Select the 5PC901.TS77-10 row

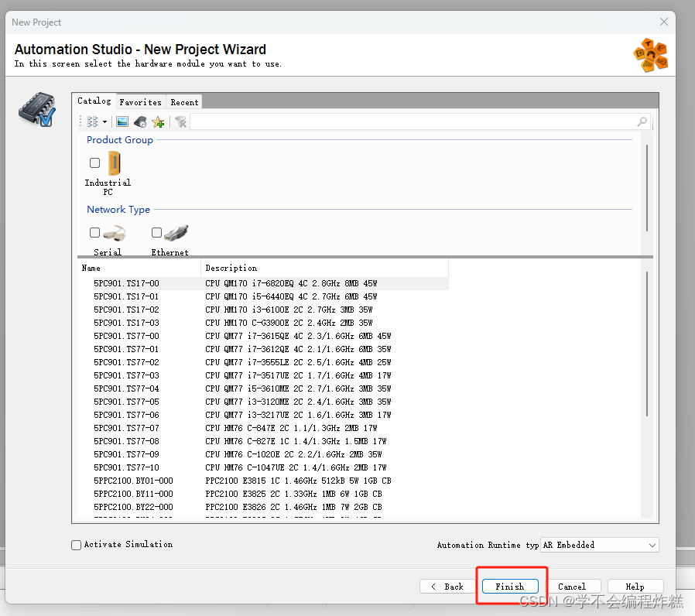pyautogui.click(x=262, y=467)
